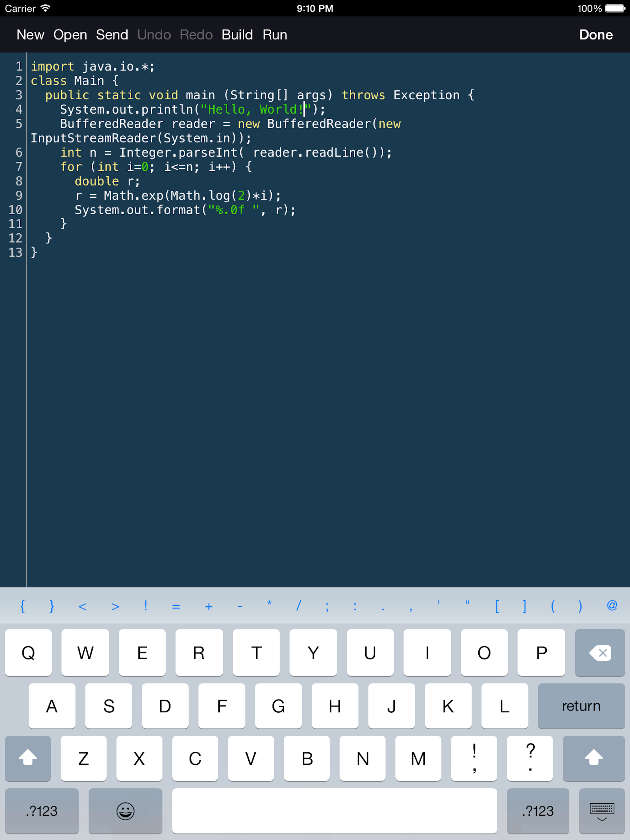Screen dimensions: 630x840
Task: Place cursor on line 9 code
Action: coord(178,196)
